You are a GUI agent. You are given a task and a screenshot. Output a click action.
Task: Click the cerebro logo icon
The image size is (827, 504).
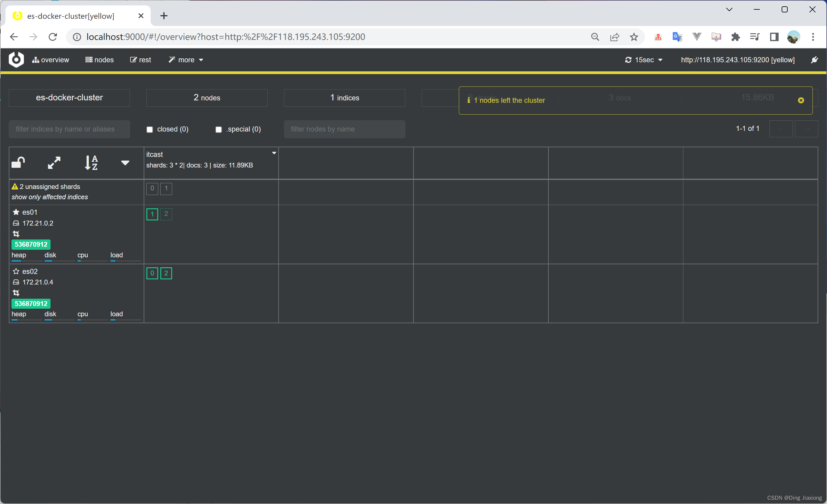(16, 60)
